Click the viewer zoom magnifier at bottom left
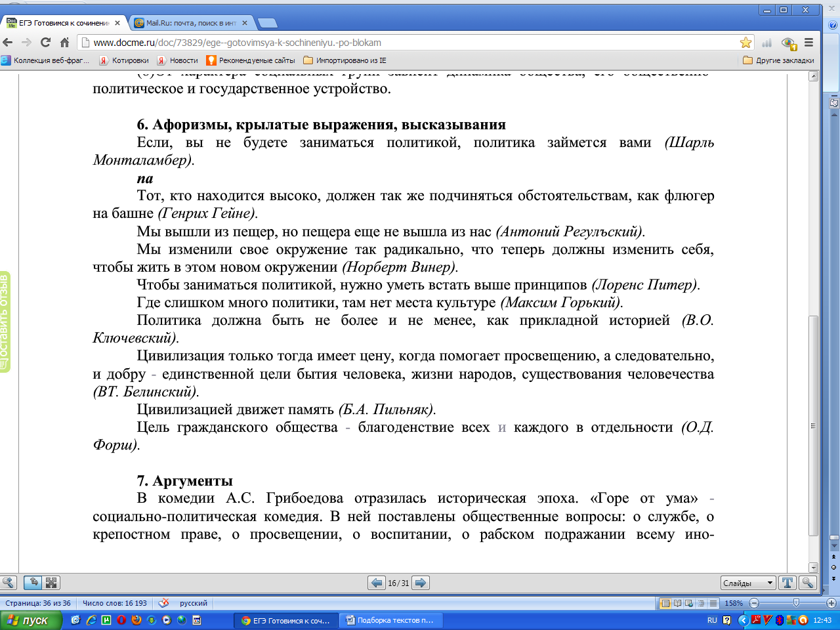The height and width of the screenshot is (630, 840). [8, 583]
